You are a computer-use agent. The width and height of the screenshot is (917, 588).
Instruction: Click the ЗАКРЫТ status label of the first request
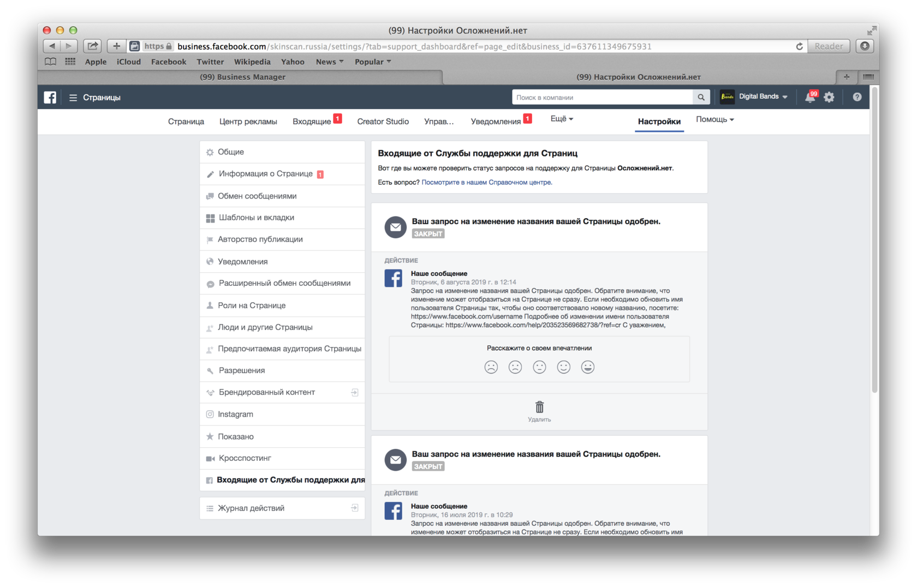(428, 233)
